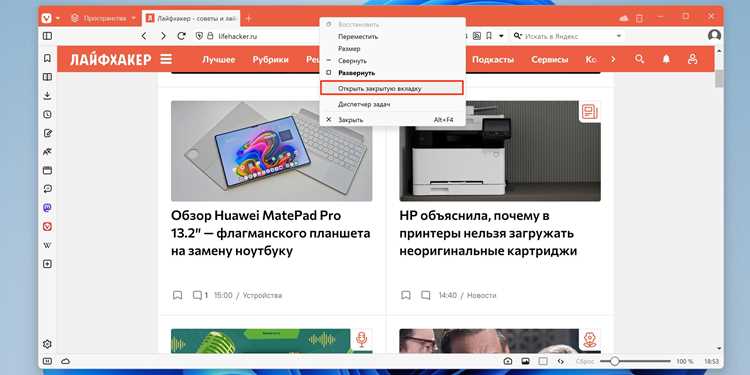
Task: Expand the address bar history dropdown arrow
Action: [501, 36]
